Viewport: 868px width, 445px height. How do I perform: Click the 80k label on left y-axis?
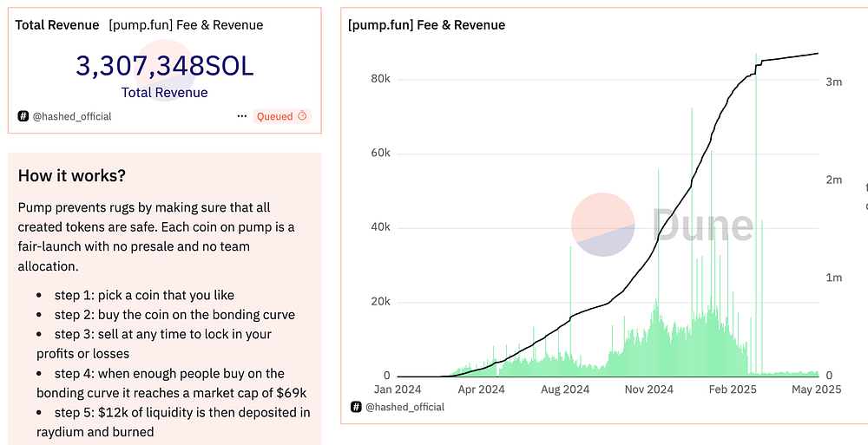point(379,78)
